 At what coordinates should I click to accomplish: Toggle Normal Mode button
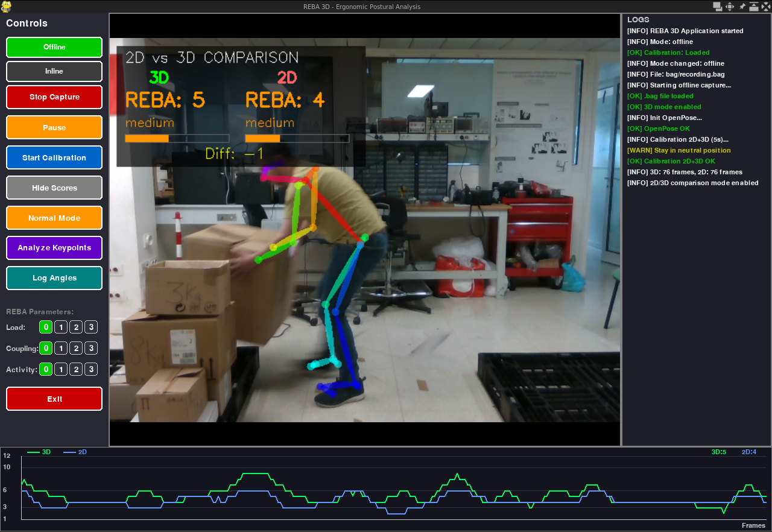click(54, 218)
